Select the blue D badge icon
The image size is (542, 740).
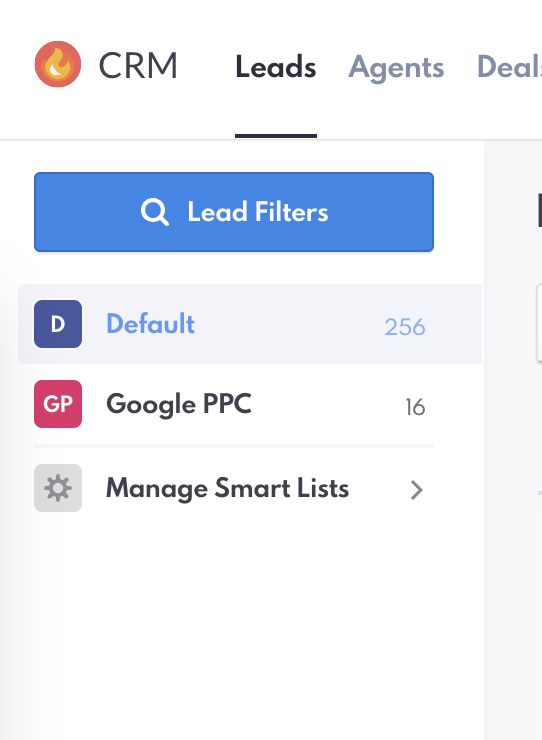point(58,324)
